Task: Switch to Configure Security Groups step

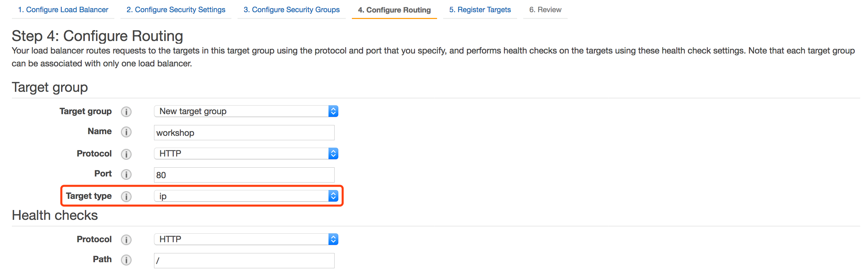Action: click(x=291, y=9)
